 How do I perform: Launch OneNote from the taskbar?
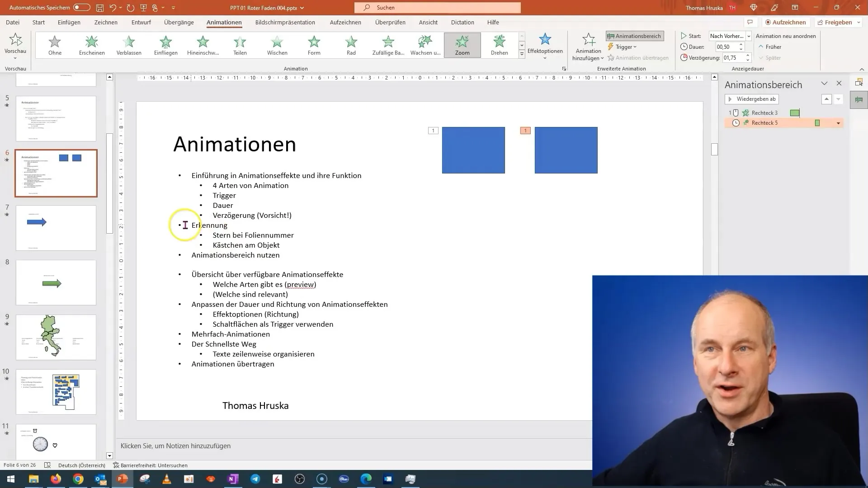[x=233, y=479]
